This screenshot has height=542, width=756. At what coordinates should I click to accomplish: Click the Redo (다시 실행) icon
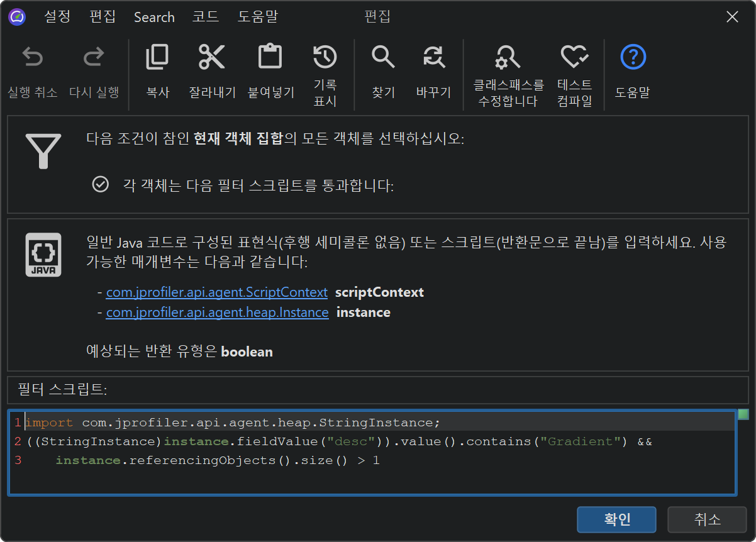click(94, 58)
